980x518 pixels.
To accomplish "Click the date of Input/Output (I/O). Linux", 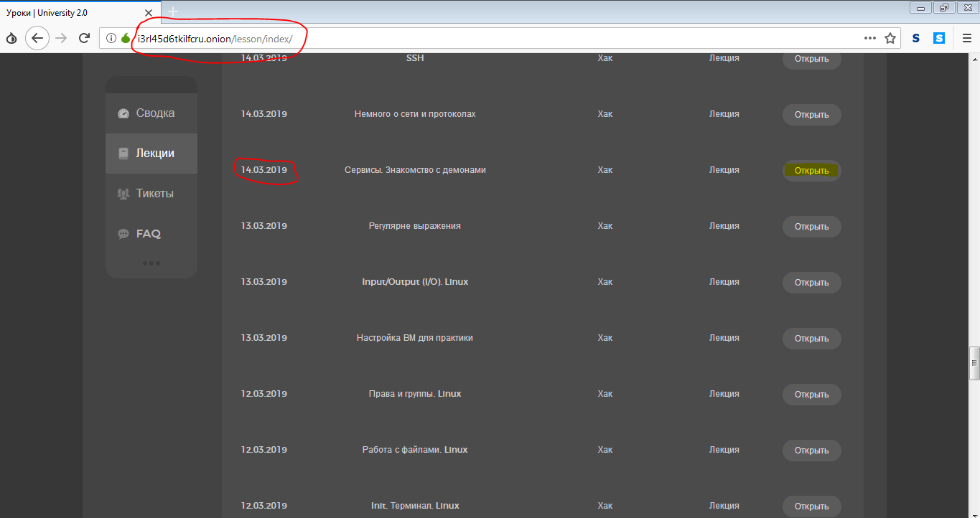I will click(x=264, y=282).
